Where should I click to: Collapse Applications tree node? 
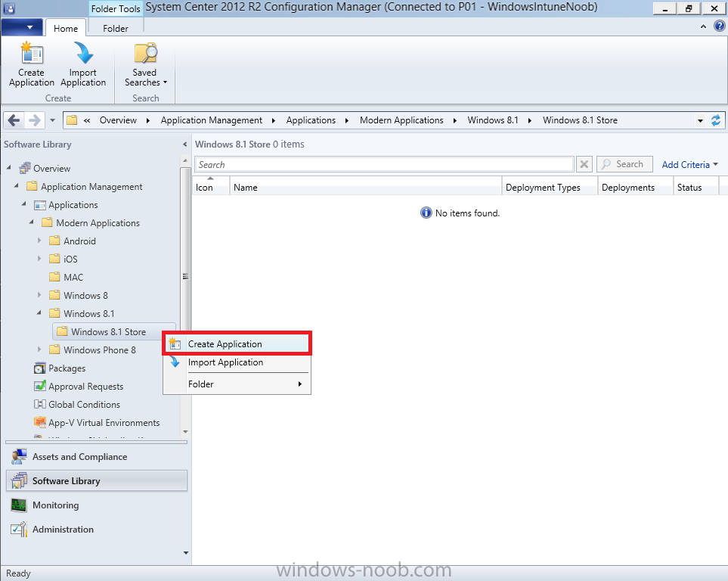point(24,203)
